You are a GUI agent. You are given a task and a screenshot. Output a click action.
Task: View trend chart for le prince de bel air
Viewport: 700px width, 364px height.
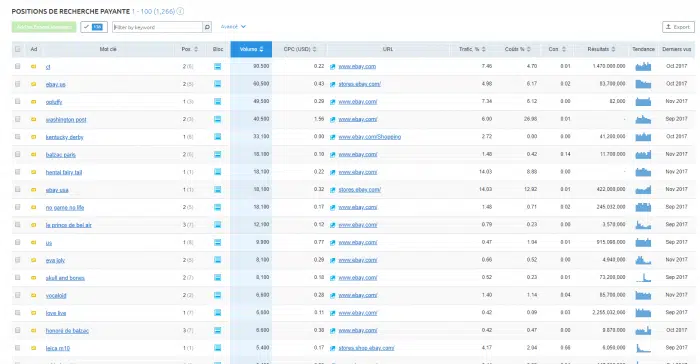[x=643, y=225]
